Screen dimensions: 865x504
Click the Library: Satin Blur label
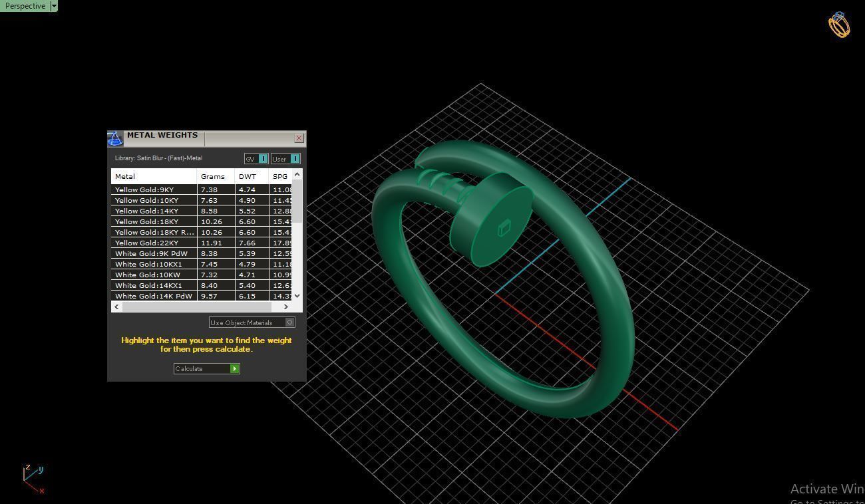point(158,158)
